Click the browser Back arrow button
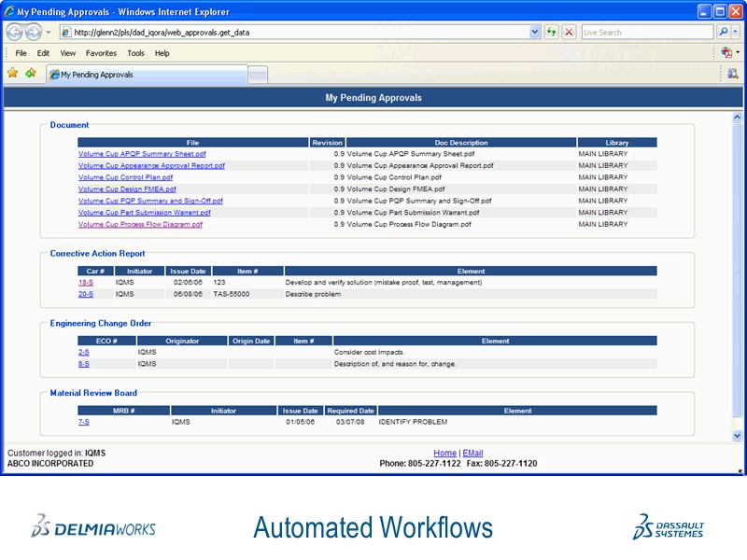Image resolution: width=747 pixels, height=560 pixels. coord(15,32)
